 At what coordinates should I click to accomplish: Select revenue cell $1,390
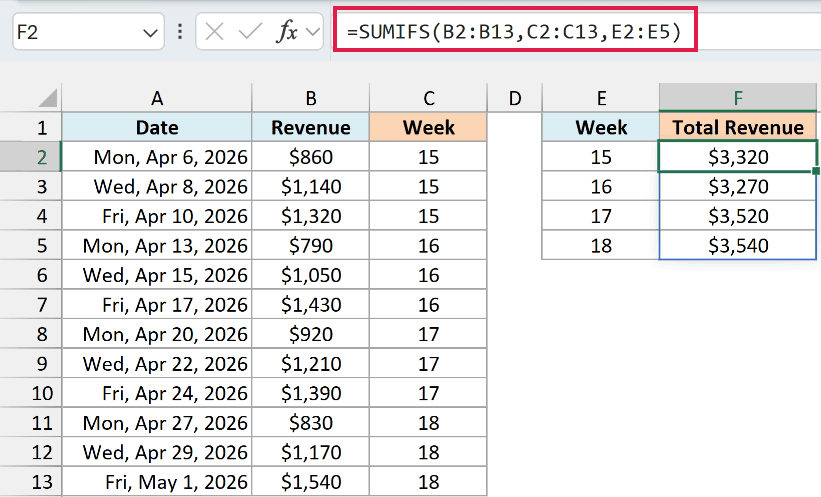310,393
